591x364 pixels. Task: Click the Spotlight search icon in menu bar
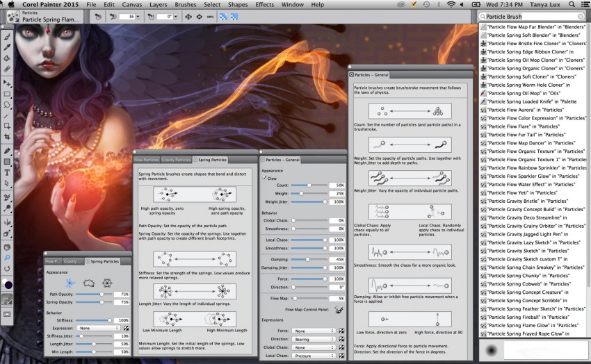coord(572,5)
